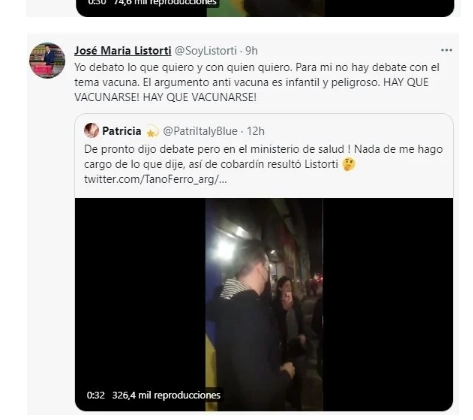Click the 326,4 mil reproducciones view count
This screenshot has width=473, height=420.
click(166, 395)
